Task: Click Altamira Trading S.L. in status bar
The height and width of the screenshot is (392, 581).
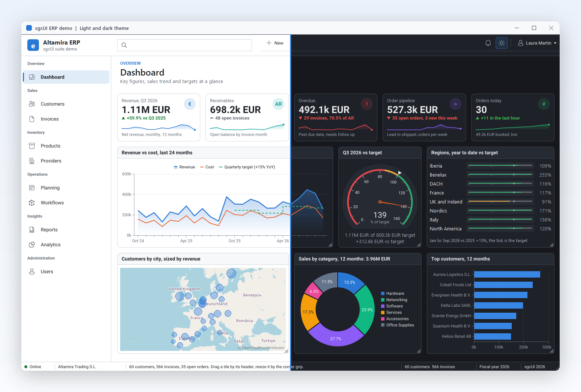Action: [x=77, y=367]
